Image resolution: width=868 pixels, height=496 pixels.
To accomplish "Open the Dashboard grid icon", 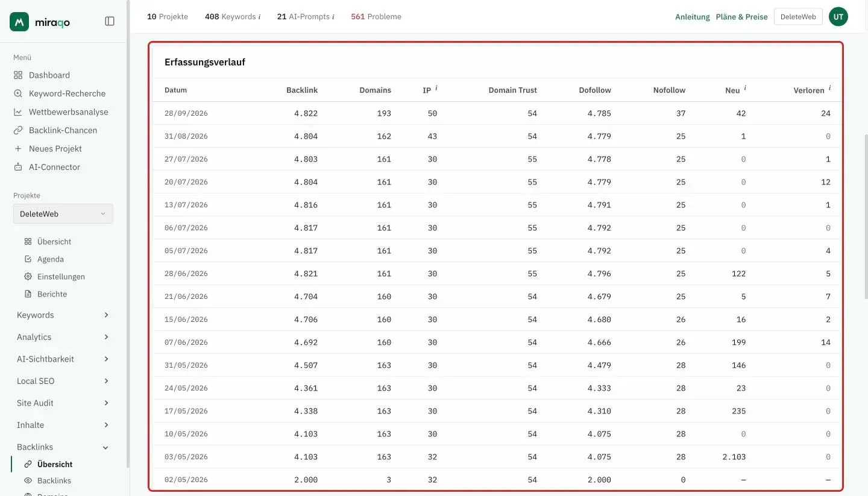I will (x=18, y=75).
